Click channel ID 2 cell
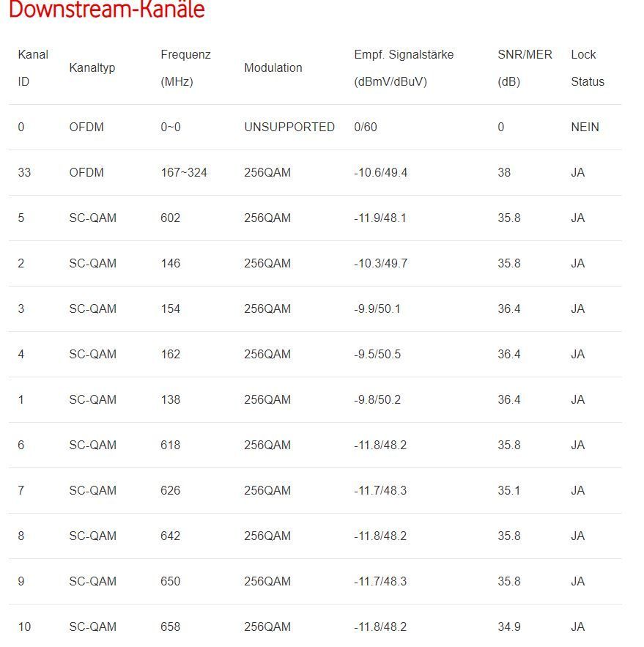The height and width of the screenshot is (647, 644). click(x=21, y=263)
